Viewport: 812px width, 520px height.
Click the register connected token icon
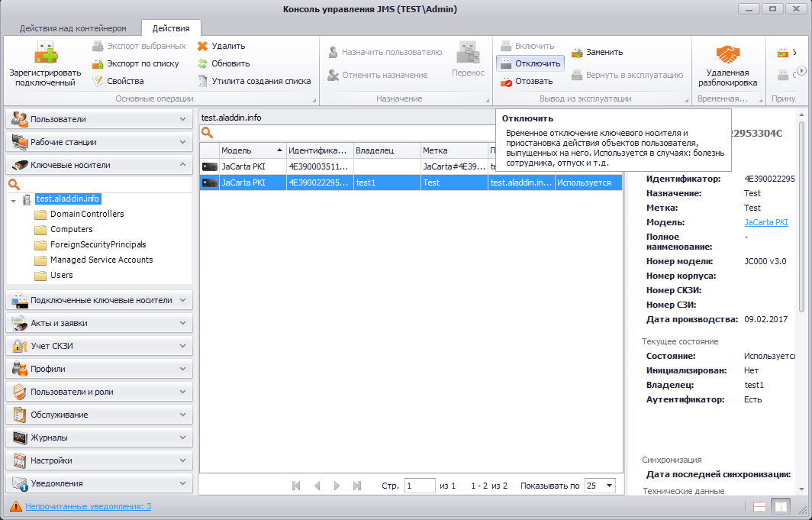[x=46, y=53]
